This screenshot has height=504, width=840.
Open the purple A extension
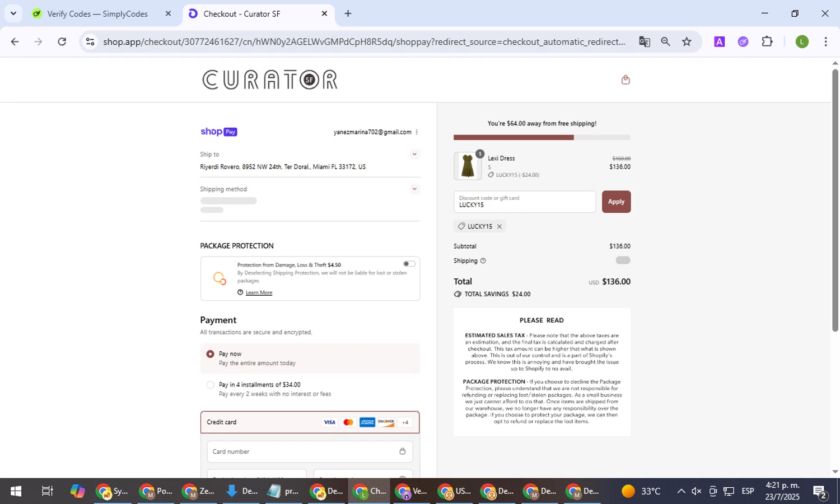[720, 41]
